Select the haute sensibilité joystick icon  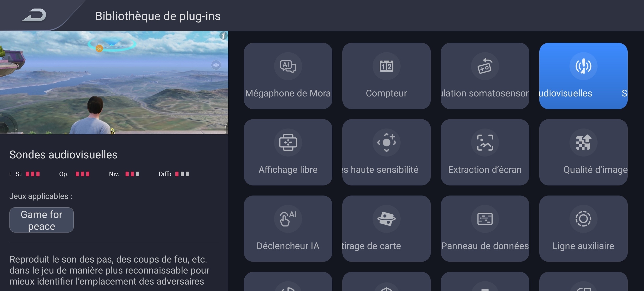tap(386, 142)
